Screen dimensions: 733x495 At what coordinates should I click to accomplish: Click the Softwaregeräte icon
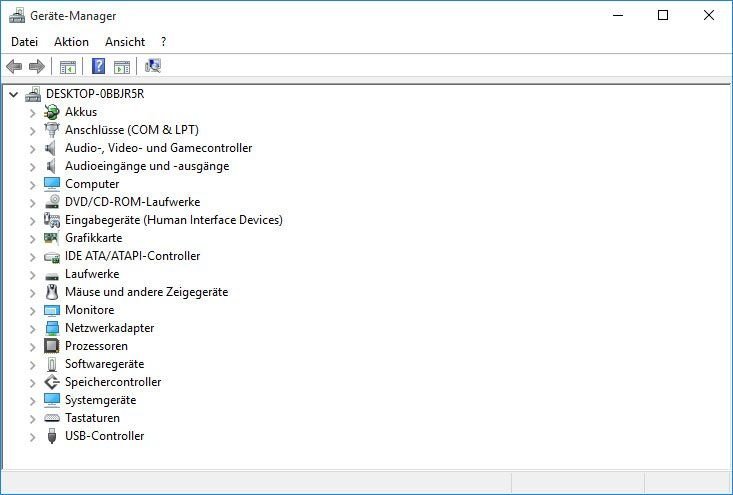click(x=52, y=364)
